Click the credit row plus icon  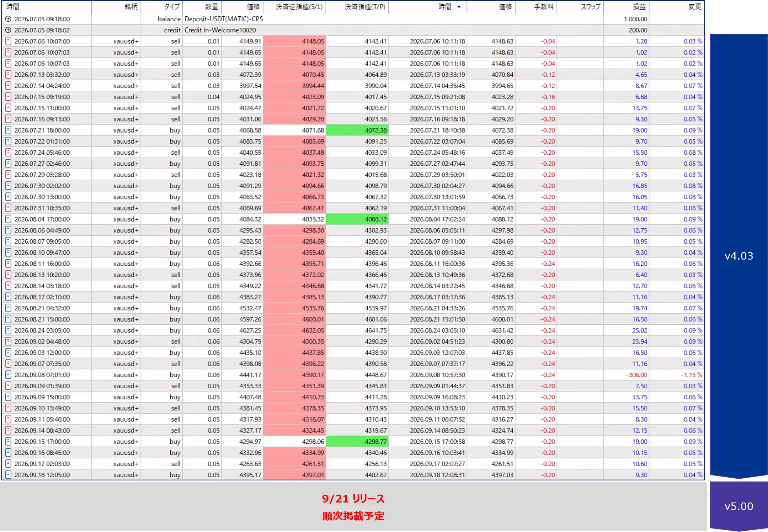point(8,30)
